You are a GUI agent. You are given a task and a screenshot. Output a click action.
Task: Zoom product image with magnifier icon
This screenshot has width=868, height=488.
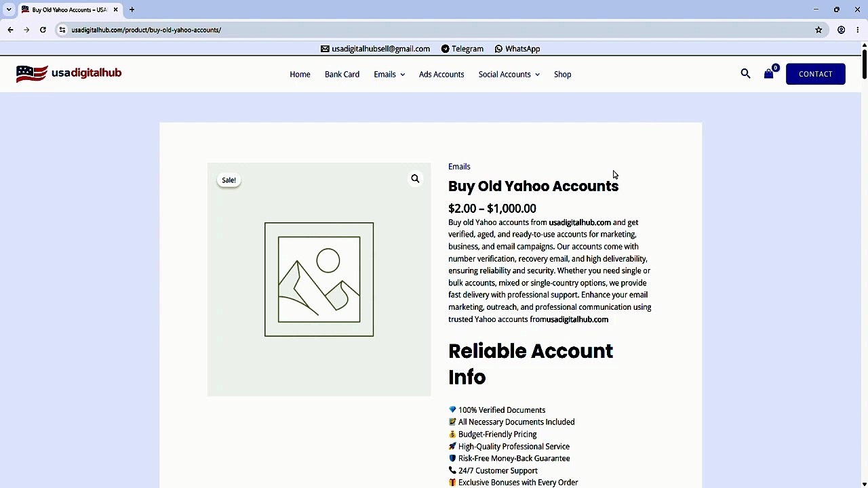[415, 179]
